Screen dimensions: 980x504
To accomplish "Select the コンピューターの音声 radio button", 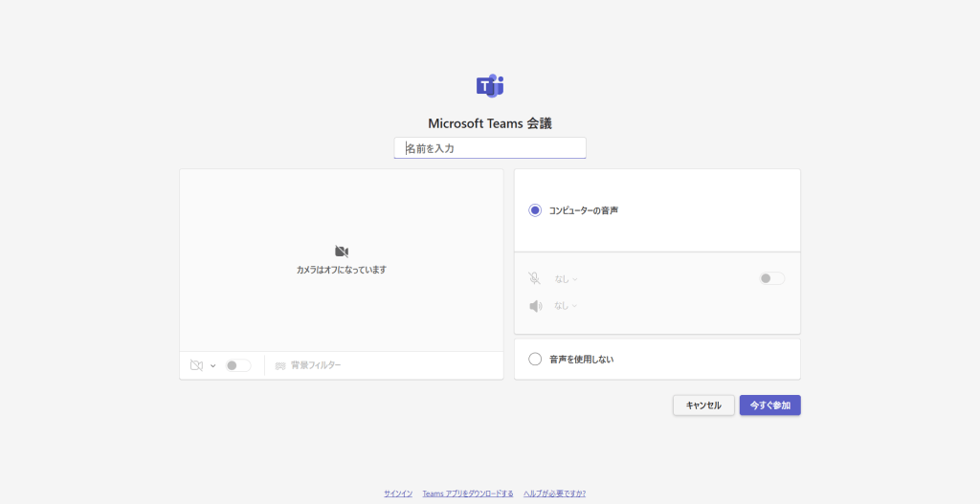I will coord(535,210).
